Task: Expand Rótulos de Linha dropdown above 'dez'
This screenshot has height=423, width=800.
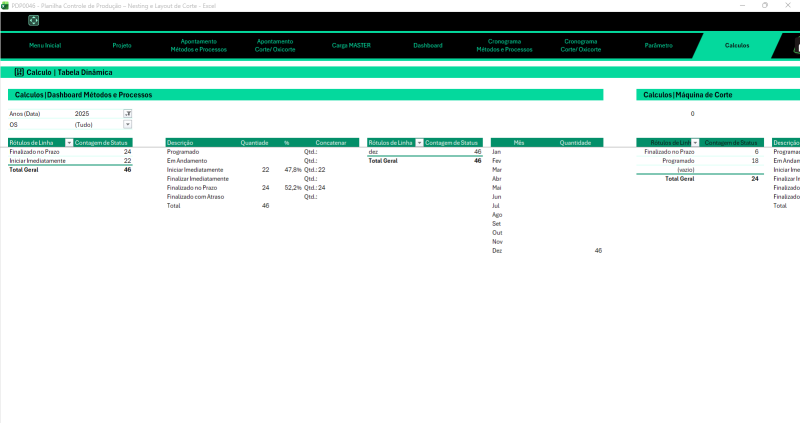Action: [x=419, y=143]
